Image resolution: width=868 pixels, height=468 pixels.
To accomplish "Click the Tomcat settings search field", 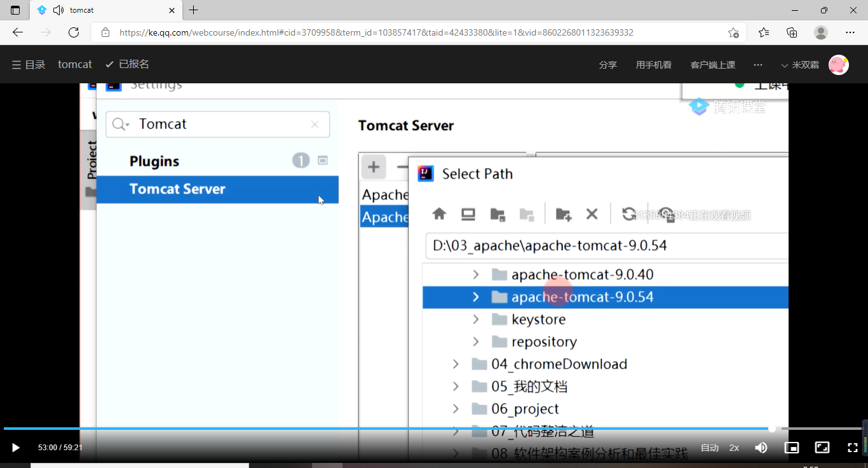I will click(218, 124).
